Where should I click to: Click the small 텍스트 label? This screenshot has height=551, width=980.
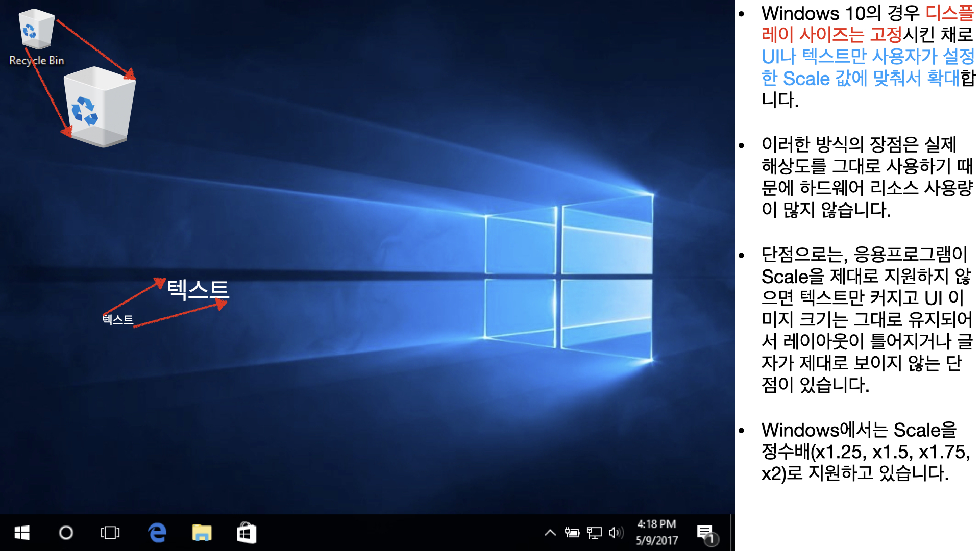118,320
